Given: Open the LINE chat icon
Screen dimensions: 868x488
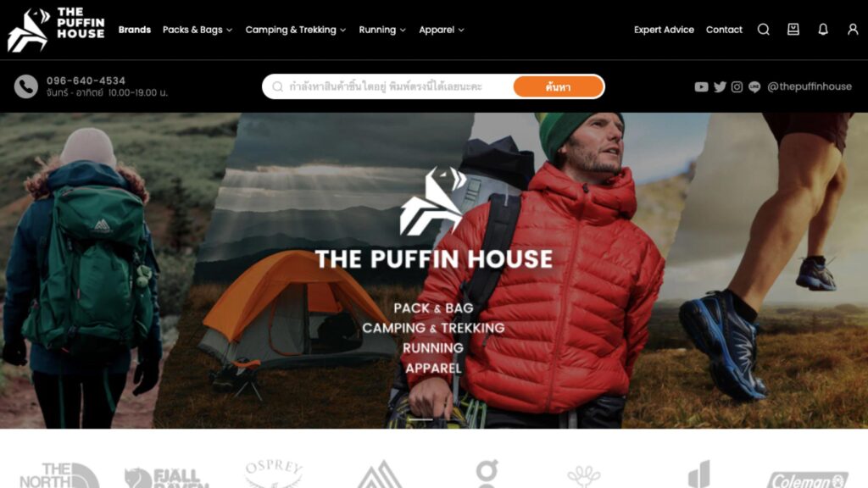Looking at the screenshot, I should (x=754, y=87).
